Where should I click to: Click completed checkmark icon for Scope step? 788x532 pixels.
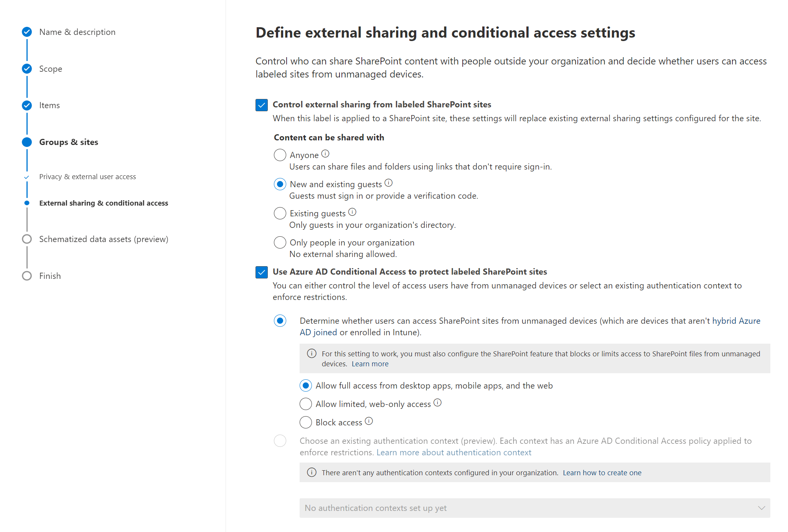click(x=27, y=69)
